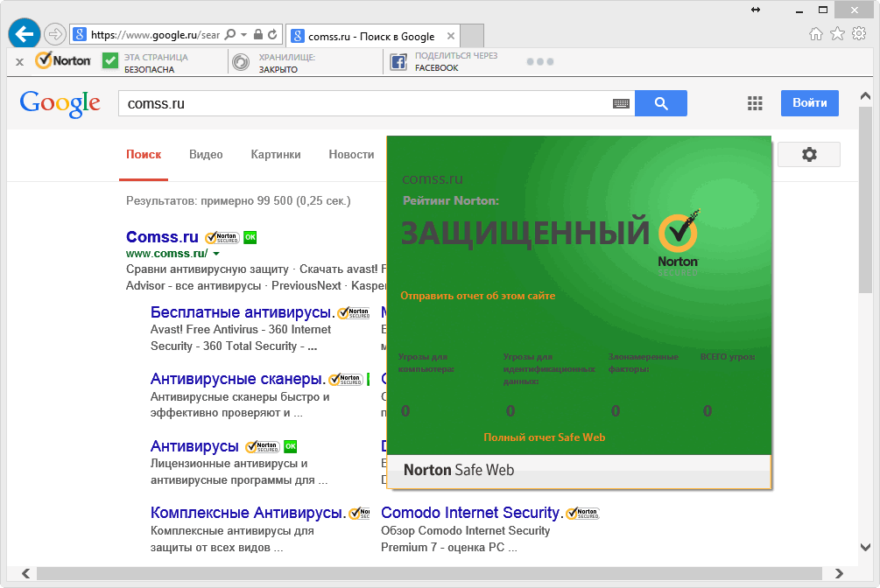
Task: Open the on-screen keyboard icon in search box
Action: pos(621,103)
